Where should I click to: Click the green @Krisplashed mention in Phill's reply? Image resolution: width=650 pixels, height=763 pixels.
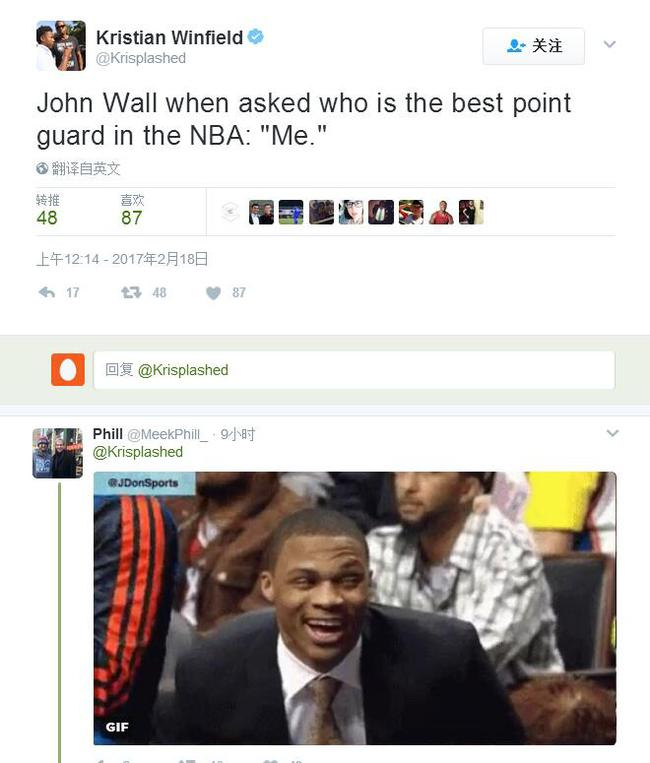coord(138,452)
